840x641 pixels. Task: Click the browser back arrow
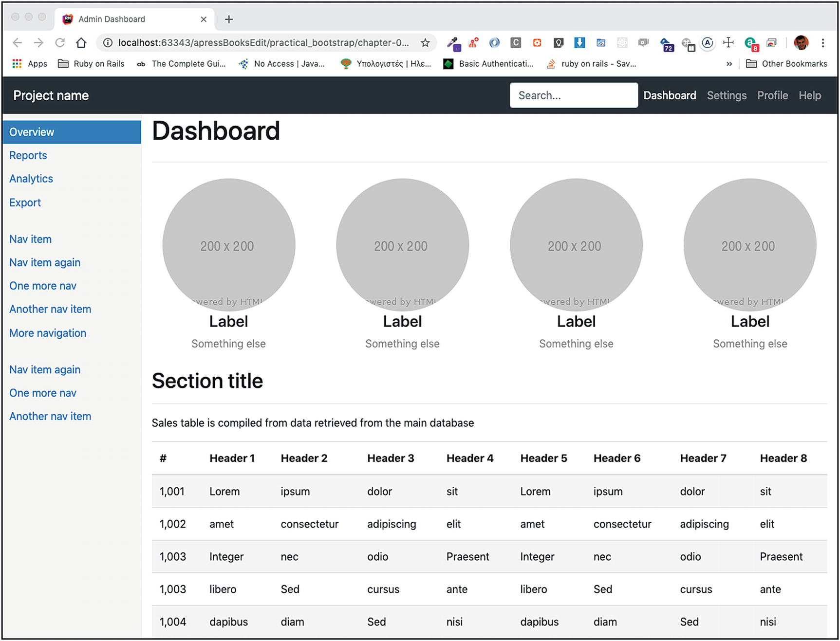click(x=18, y=43)
